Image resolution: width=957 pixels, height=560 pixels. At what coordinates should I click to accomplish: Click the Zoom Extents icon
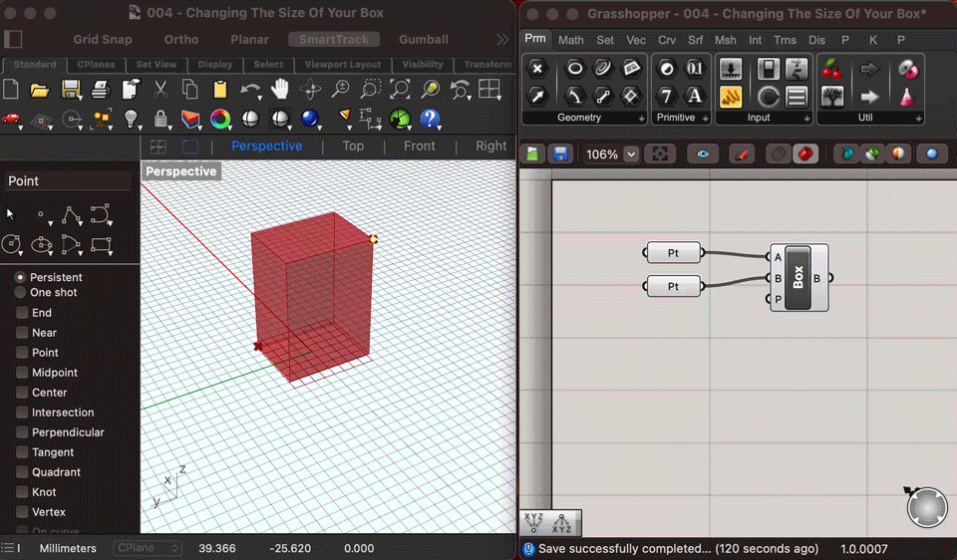[x=400, y=90]
